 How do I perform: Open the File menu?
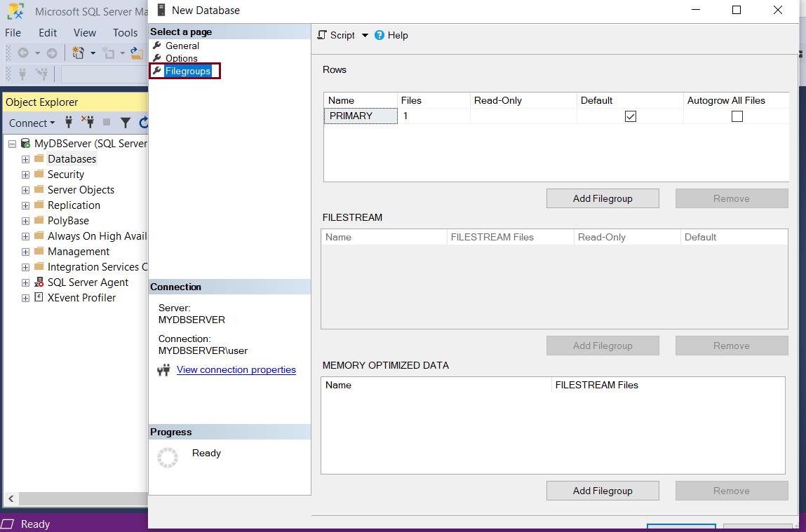[13, 32]
